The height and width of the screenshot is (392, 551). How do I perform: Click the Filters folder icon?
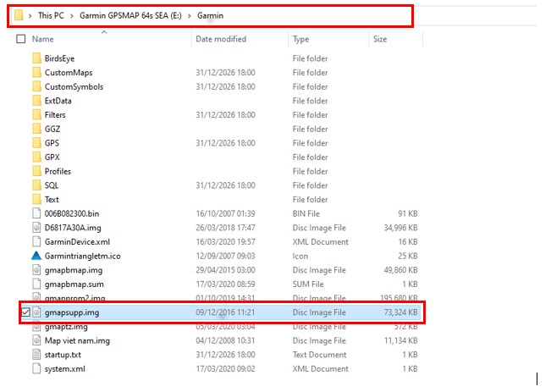click(36, 114)
